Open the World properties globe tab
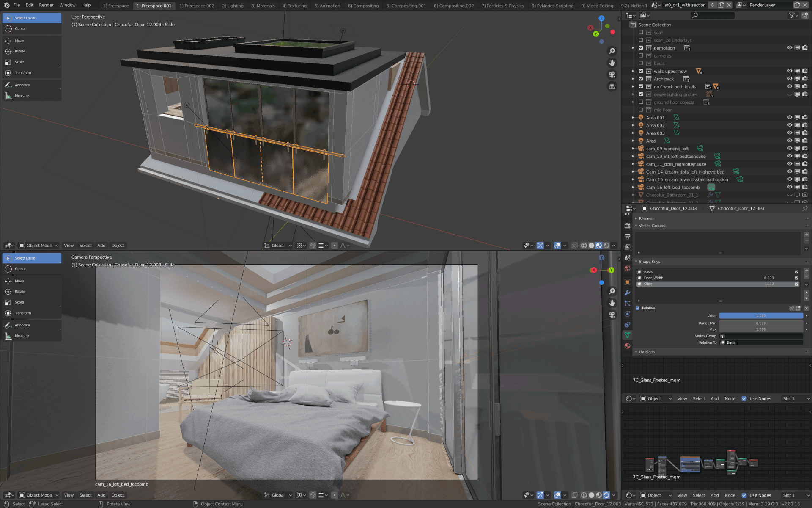This screenshot has height=508, width=812. 628,268
